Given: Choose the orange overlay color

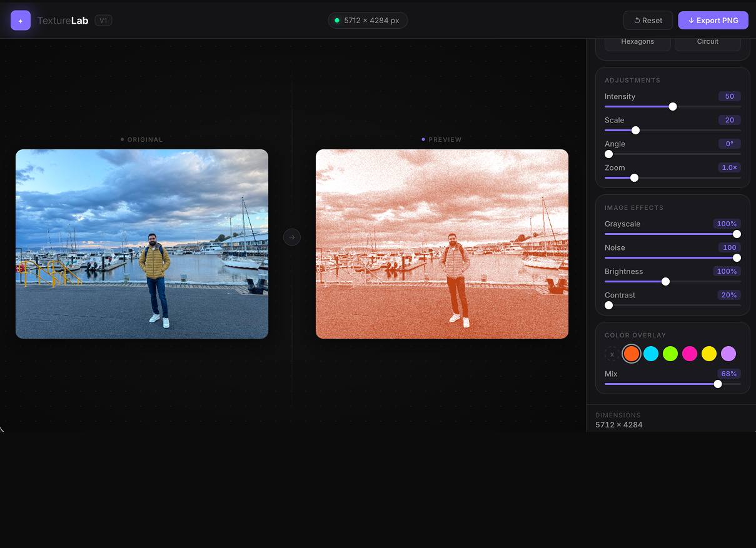Looking at the screenshot, I should pos(632,354).
